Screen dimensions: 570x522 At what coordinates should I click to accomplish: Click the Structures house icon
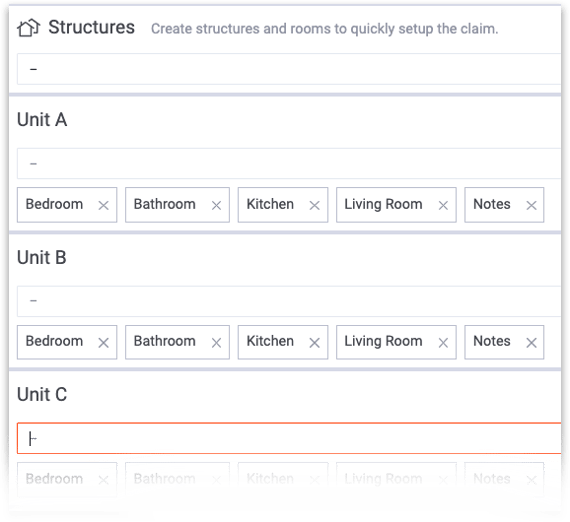(x=28, y=28)
